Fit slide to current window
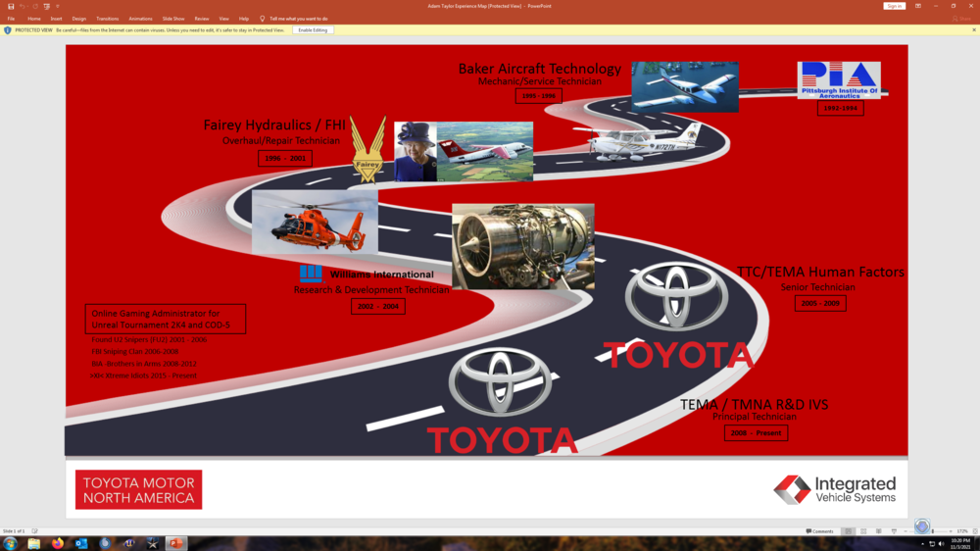This screenshot has height=551, width=980. coord(975,531)
